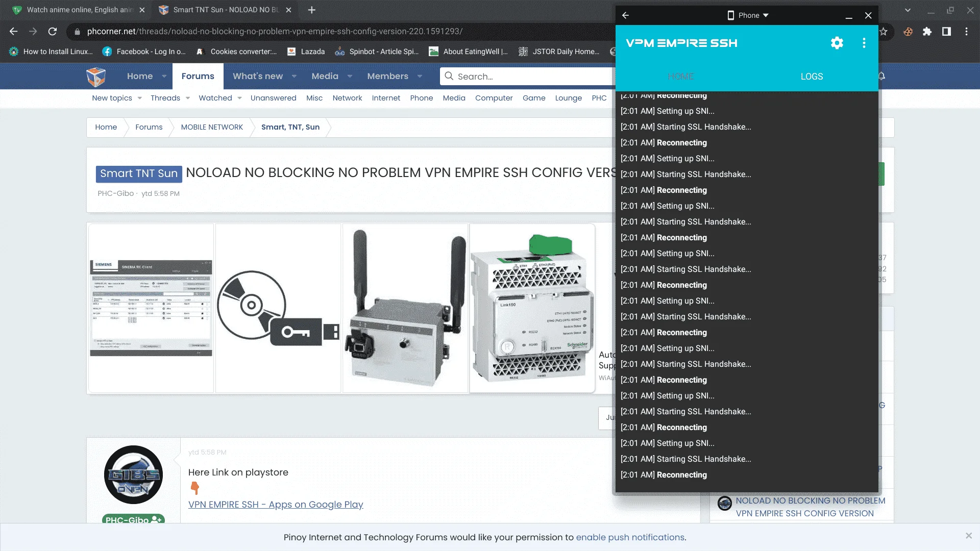
Task: Open the Cookies converter bookmark
Action: [237, 52]
